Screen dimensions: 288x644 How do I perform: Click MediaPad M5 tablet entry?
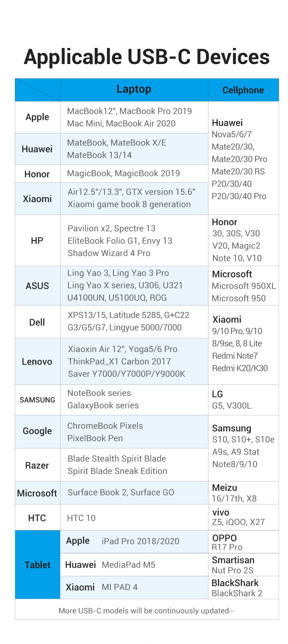point(129,565)
